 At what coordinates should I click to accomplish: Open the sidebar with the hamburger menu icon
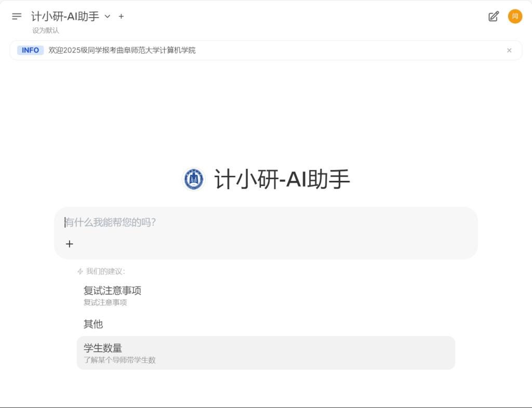17,16
